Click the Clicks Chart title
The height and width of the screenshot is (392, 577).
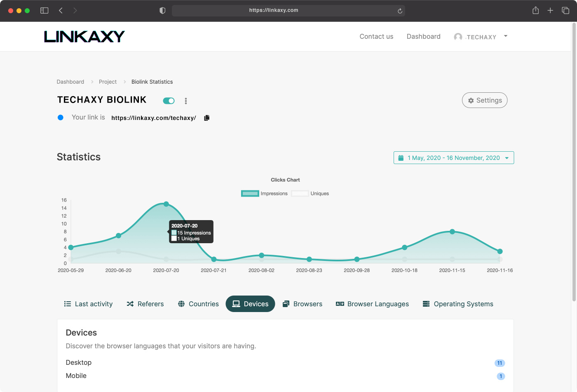[285, 180]
